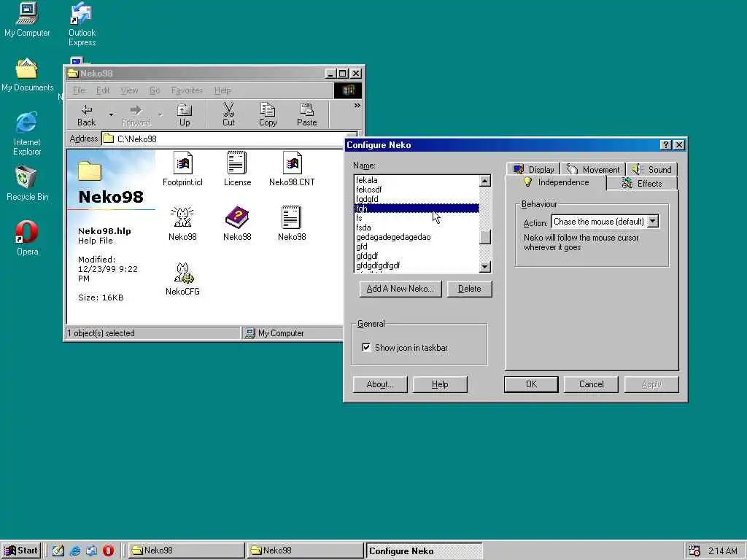Select the My Computer desktop icon
The height and width of the screenshot is (560, 747).
point(27,20)
